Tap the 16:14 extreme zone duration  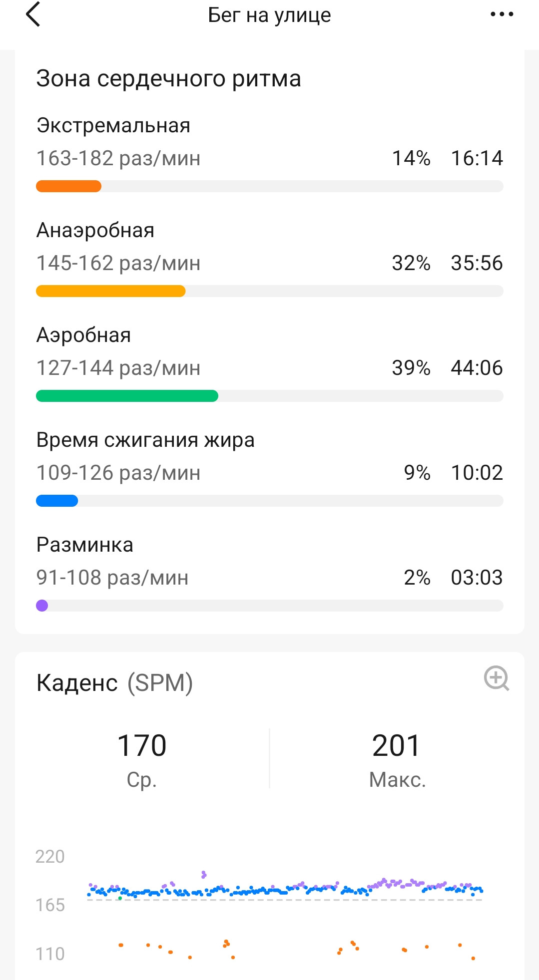pos(477,158)
